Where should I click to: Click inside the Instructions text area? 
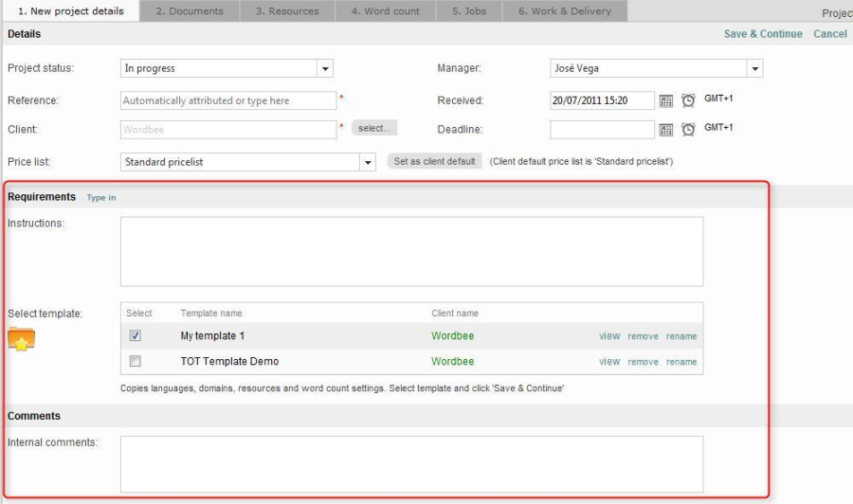(x=411, y=251)
